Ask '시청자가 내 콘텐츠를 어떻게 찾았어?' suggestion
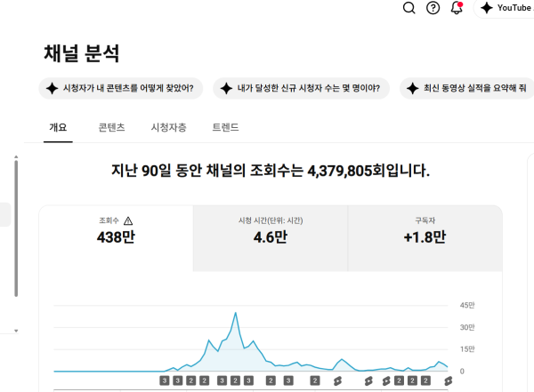 pyautogui.click(x=121, y=89)
